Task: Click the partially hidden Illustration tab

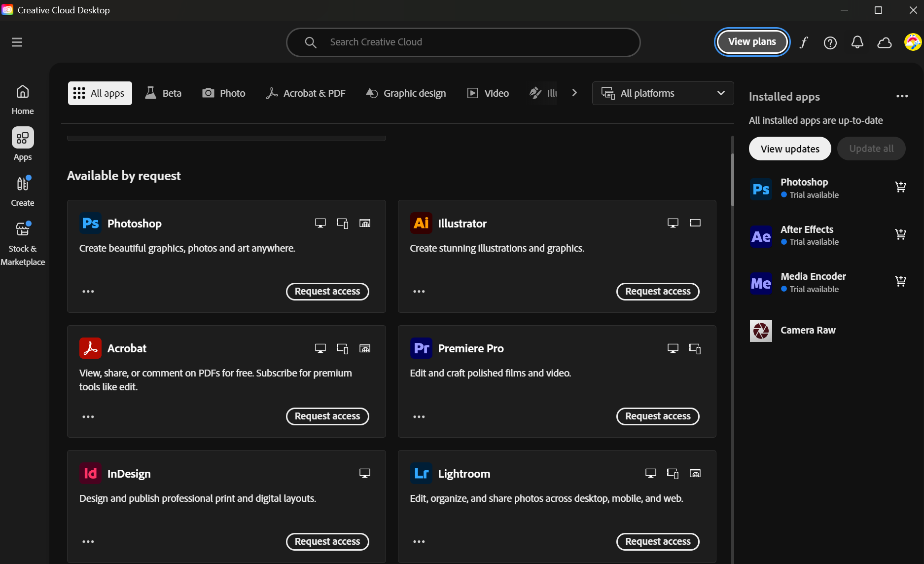Action: point(543,93)
